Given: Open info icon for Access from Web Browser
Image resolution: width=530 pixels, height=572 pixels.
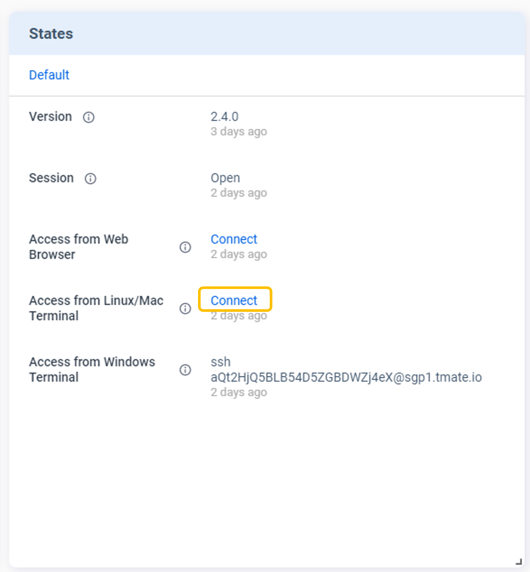Looking at the screenshot, I should coord(185,247).
